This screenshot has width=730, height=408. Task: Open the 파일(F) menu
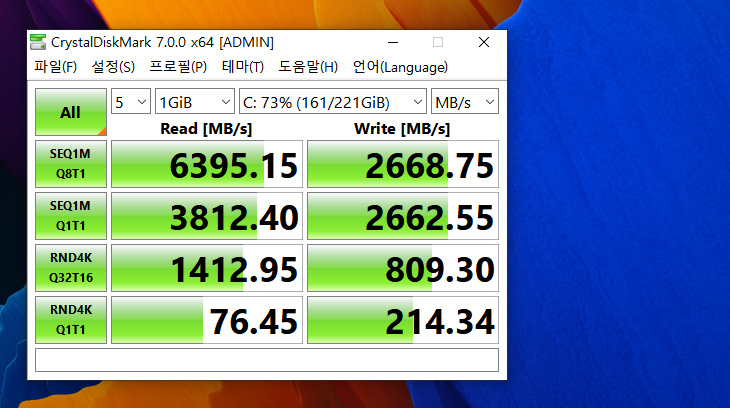pos(55,67)
